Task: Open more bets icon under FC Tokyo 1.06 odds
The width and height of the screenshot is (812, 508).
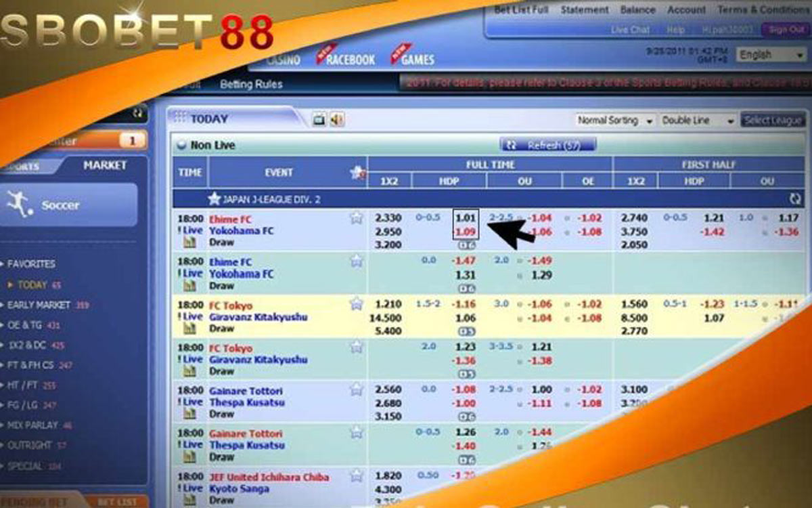Action: click(468, 331)
